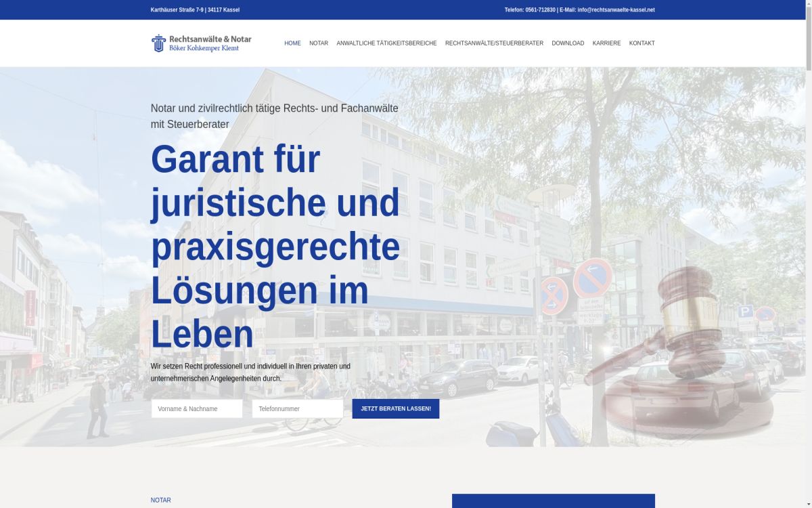
Task: Click the NOTAR section heading link
Action: coord(161,500)
